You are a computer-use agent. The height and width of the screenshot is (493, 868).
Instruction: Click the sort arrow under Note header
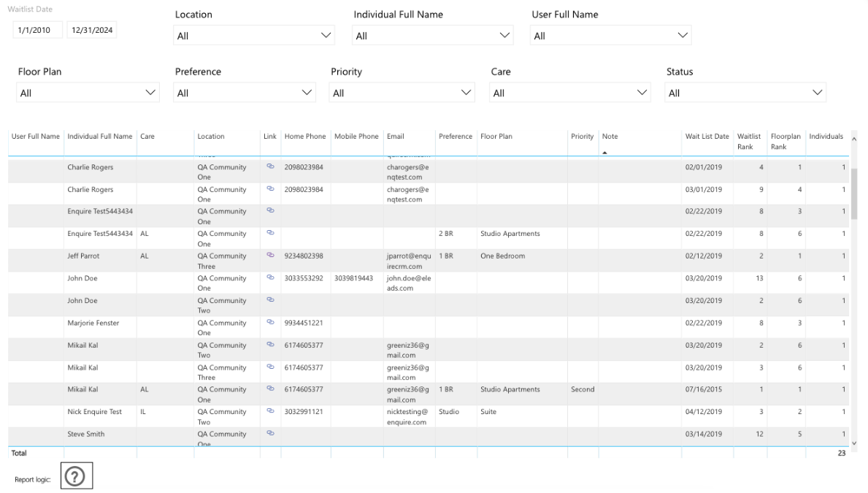pyautogui.click(x=604, y=153)
